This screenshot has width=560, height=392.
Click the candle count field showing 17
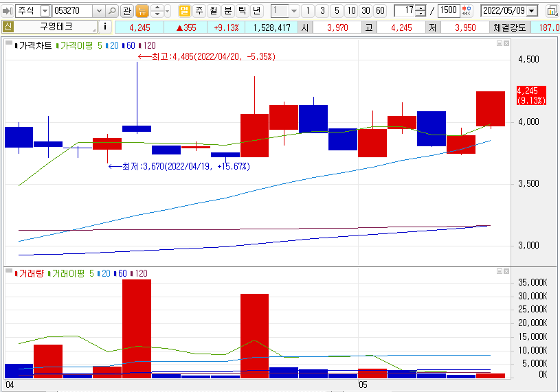coord(405,11)
